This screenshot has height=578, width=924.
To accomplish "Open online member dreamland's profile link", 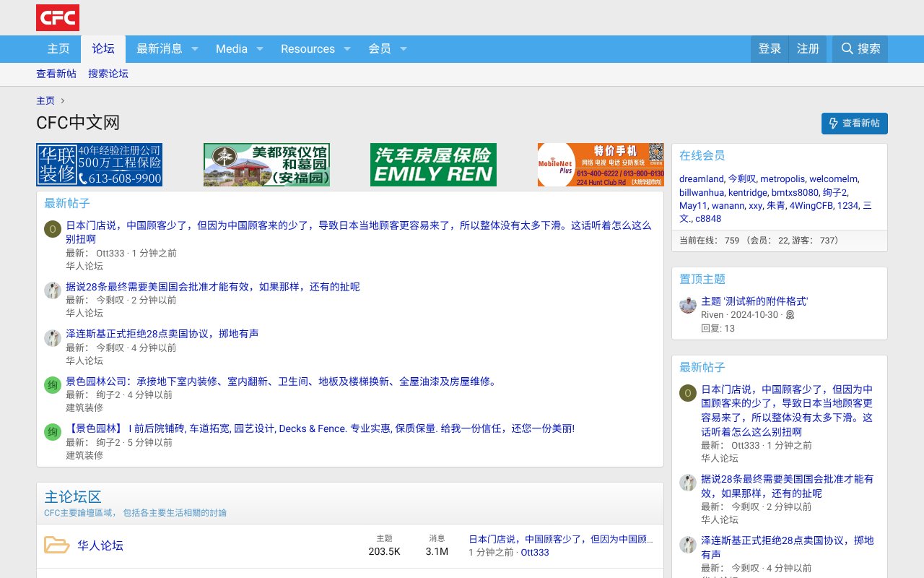I will (x=700, y=178).
